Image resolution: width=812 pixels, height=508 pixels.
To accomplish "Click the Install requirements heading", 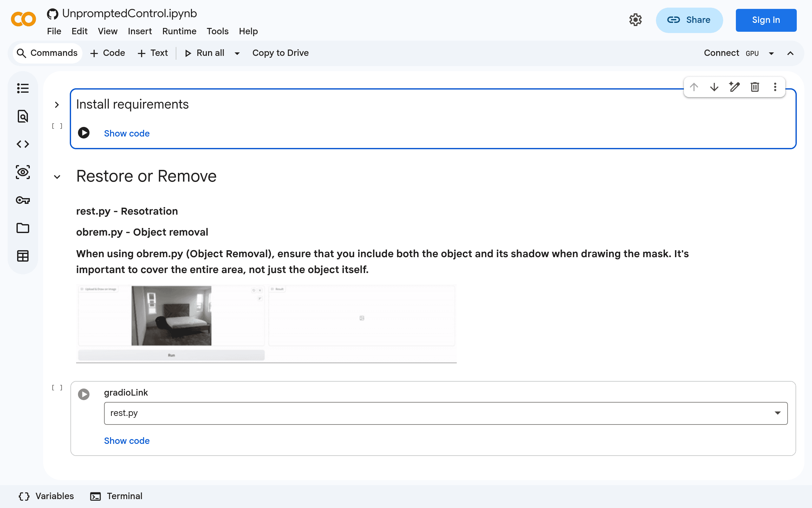I will click(133, 104).
